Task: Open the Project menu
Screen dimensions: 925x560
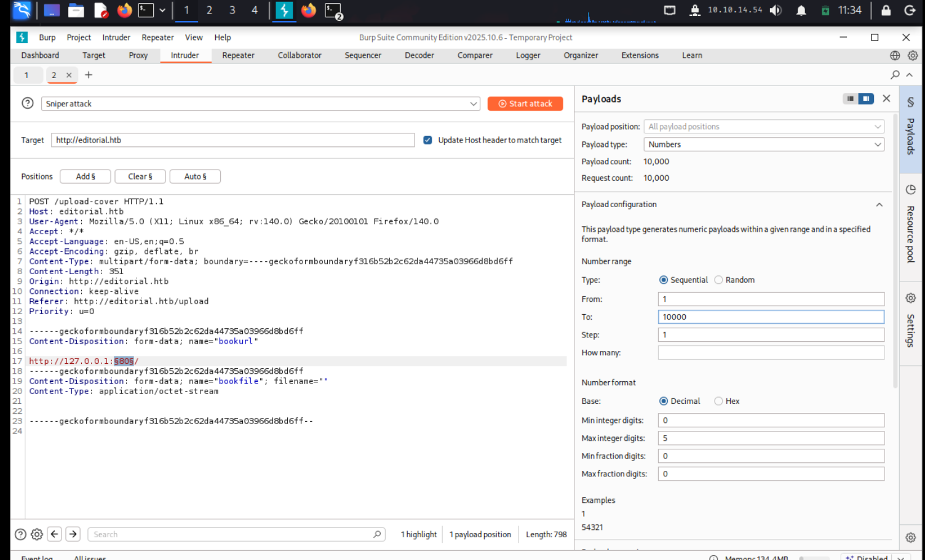Action: click(x=79, y=37)
